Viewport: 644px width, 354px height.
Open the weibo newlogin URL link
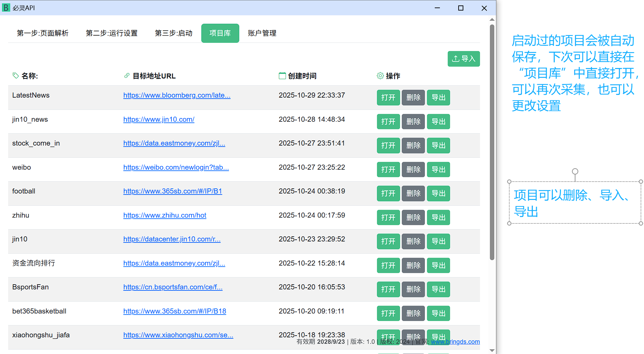point(176,167)
